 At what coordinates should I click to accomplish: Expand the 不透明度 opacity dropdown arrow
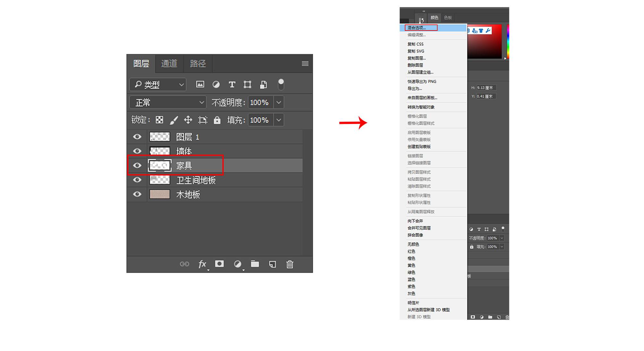(x=279, y=102)
